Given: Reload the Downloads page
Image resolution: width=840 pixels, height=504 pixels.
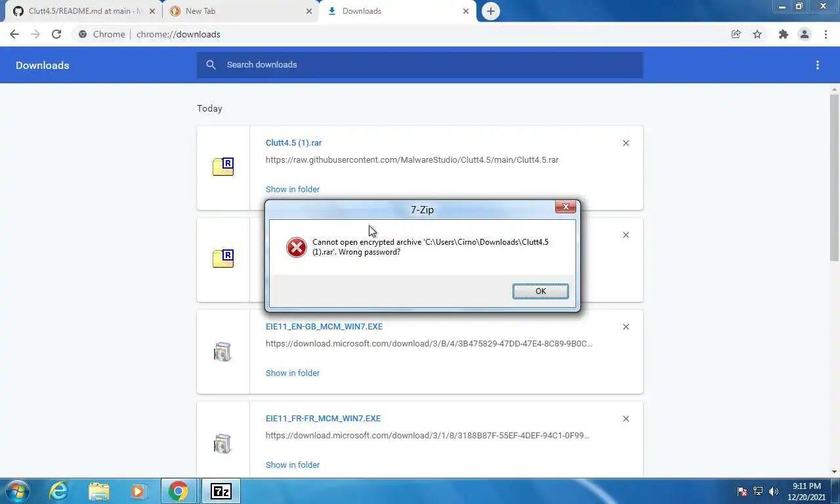Looking at the screenshot, I should [56, 34].
